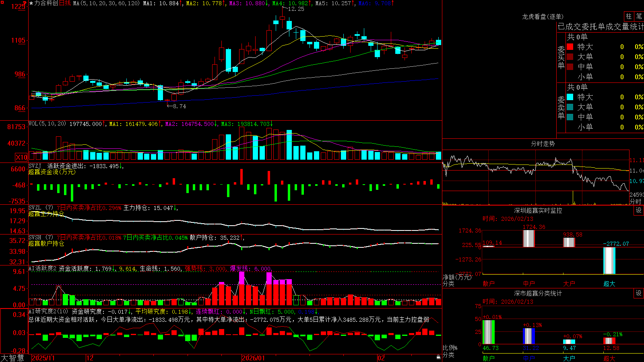644x362 pixels.
Task: Click the intraday 分时走势 price chart
Action: click(536, 171)
